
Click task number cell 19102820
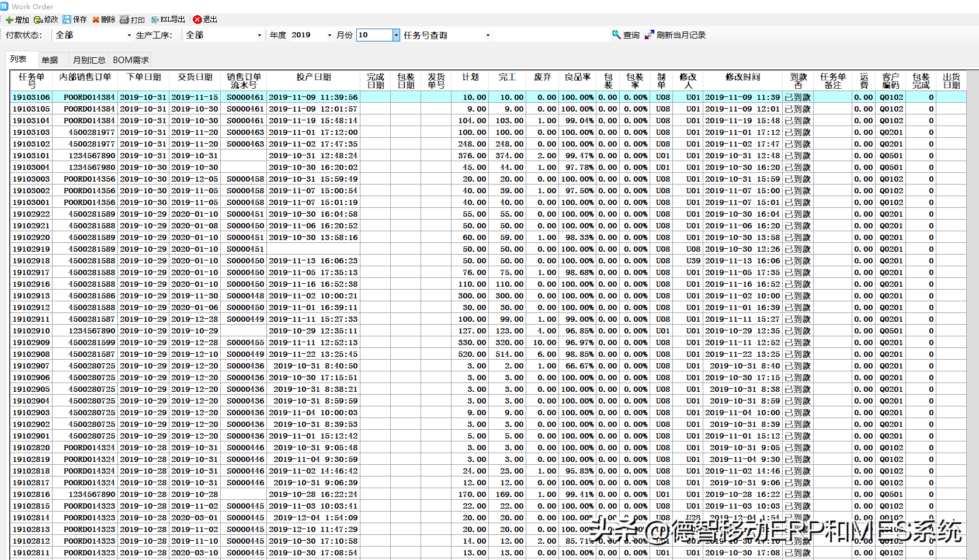pos(32,447)
